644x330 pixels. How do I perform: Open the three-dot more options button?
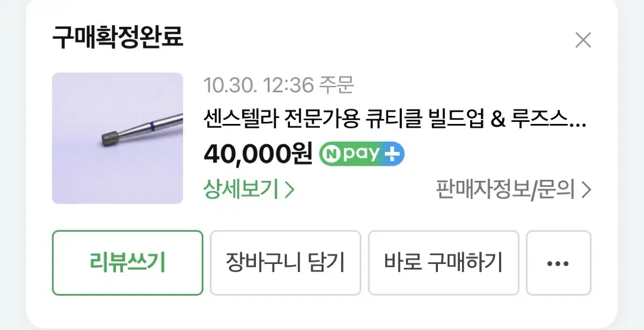tap(558, 263)
